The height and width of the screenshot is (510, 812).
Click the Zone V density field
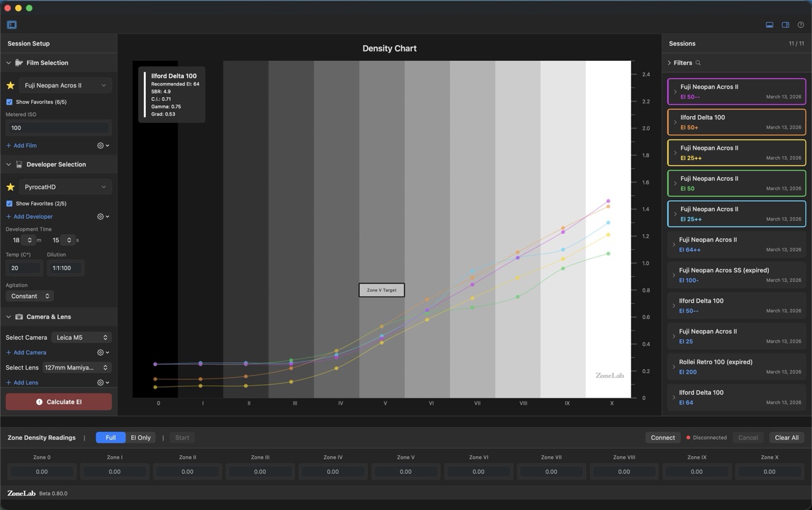click(405, 471)
